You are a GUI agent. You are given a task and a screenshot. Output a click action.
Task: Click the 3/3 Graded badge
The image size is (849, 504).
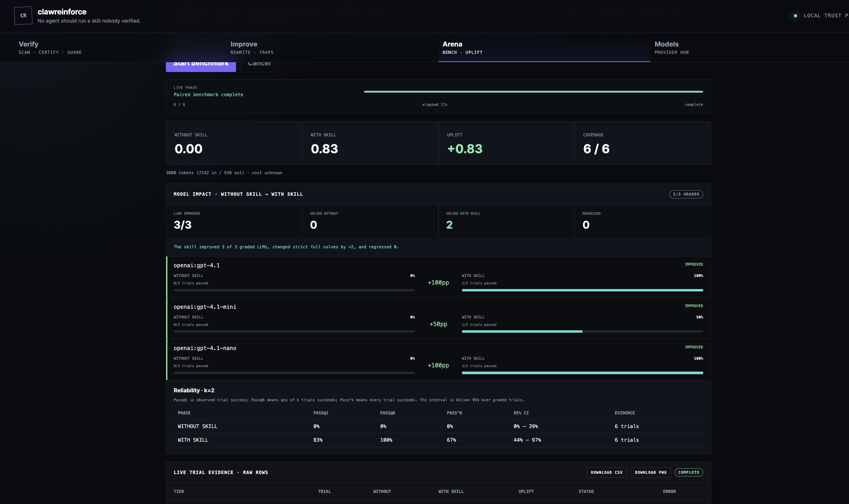(686, 194)
